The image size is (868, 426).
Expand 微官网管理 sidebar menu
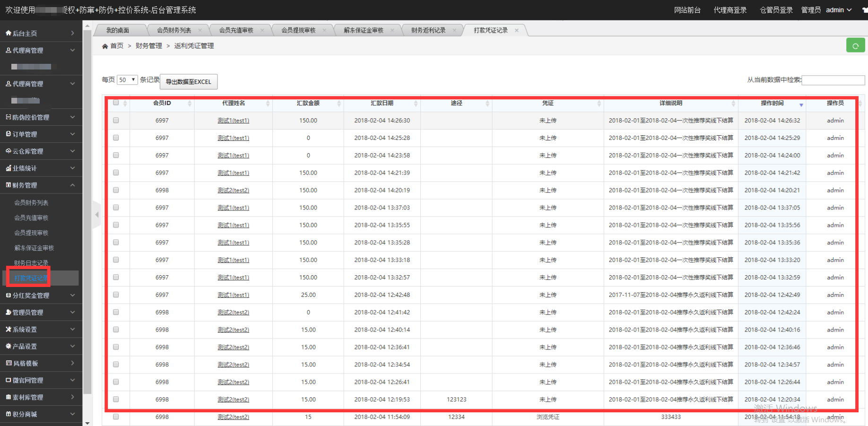[x=41, y=380]
